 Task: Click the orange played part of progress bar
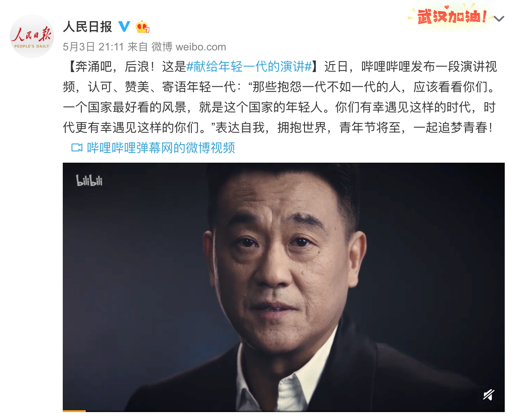click(74, 411)
